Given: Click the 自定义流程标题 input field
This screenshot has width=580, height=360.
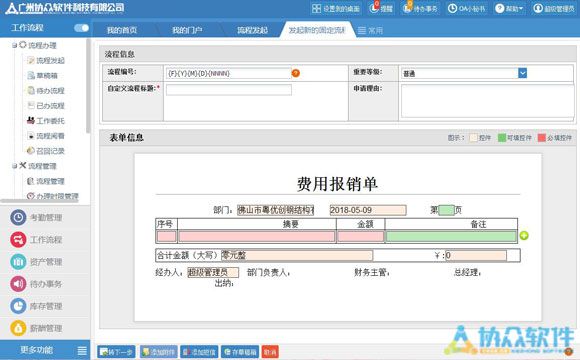Looking at the screenshot, I should click(229, 90).
